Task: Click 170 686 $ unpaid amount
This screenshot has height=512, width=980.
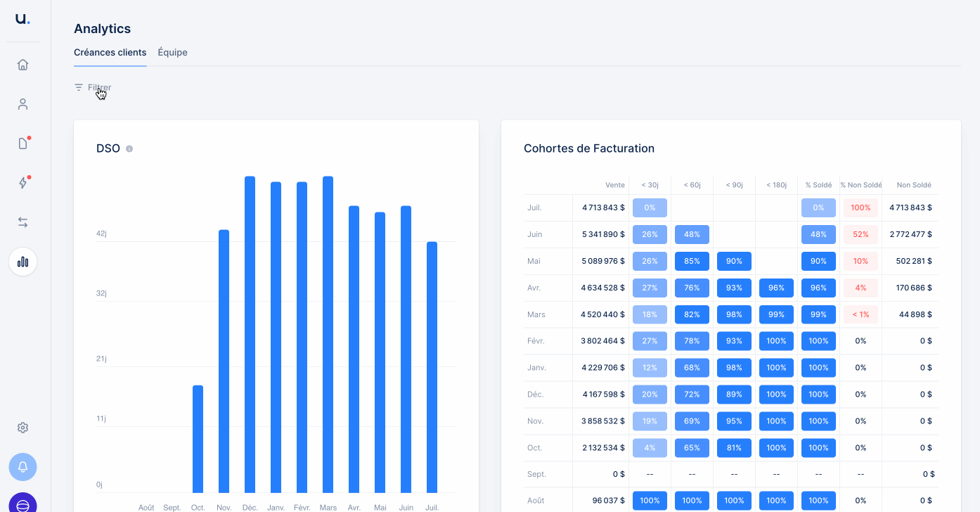Action: 915,288
